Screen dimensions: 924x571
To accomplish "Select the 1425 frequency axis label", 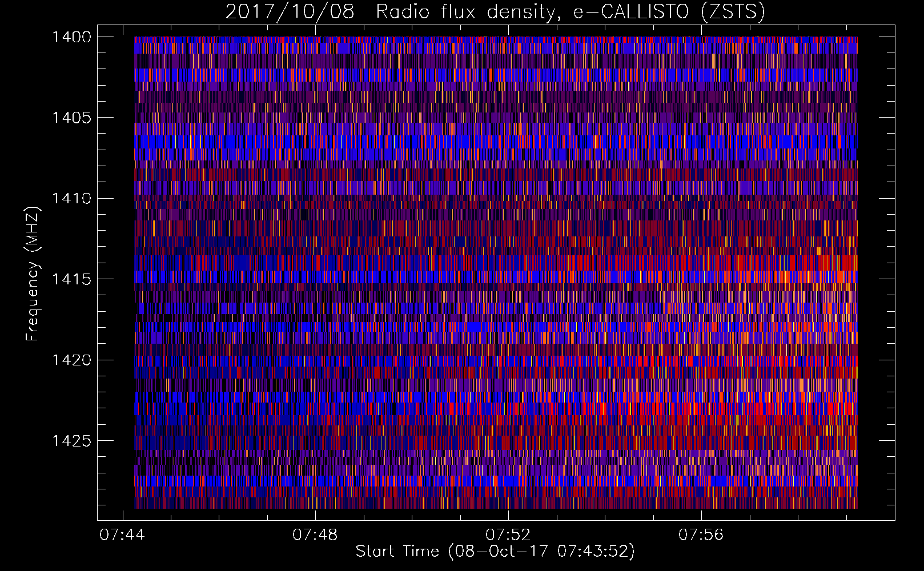I will (x=71, y=441).
